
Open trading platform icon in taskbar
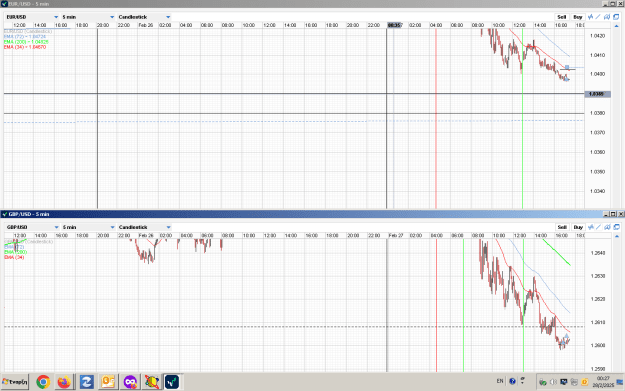(173, 382)
